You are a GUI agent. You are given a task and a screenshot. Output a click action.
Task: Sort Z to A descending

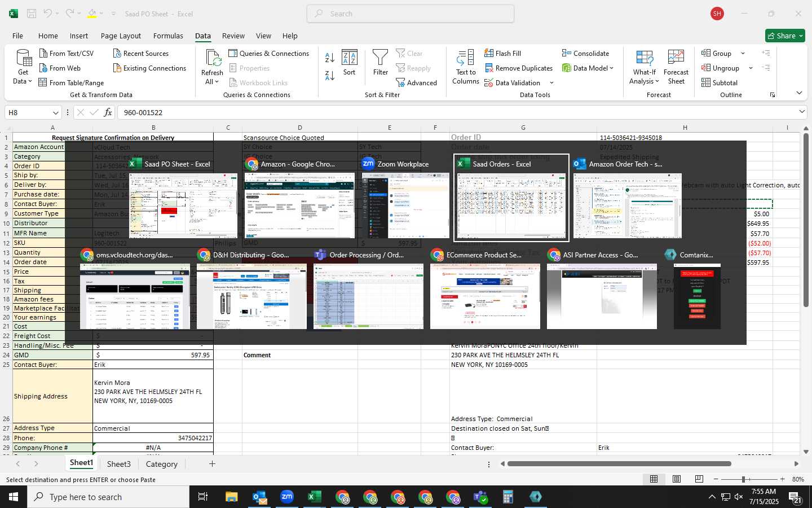330,75
